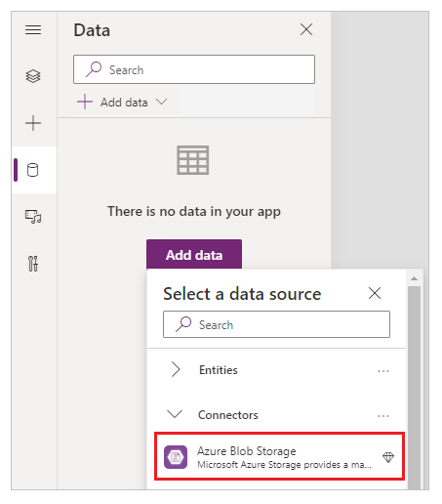Screen dimensions: 442x504
Task: Open more options for Entities
Action: (x=383, y=371)
